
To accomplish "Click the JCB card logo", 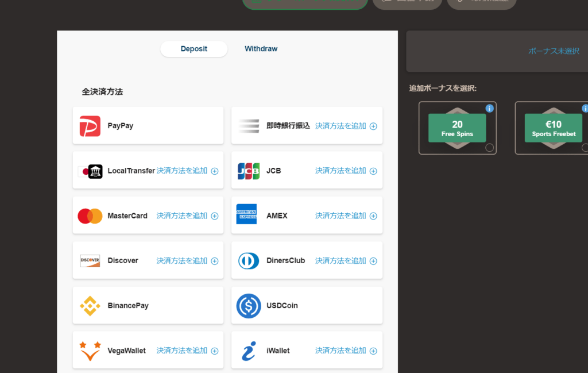I will pyautogui.click(x=249, y=171).
